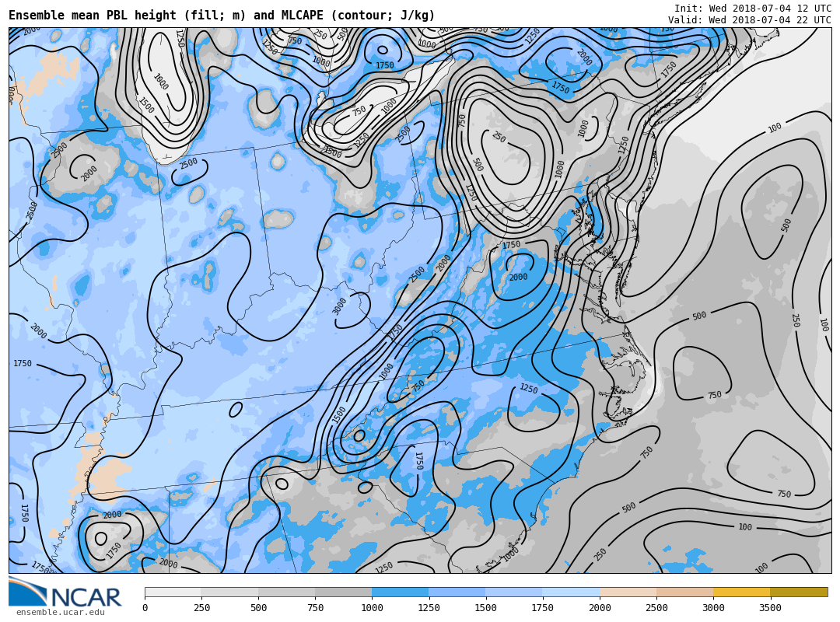The width and height of the screenshot is (840, 622).
Task: Pick the 1000–1250 bright blue colorbar segment
Action: [401, 592]
